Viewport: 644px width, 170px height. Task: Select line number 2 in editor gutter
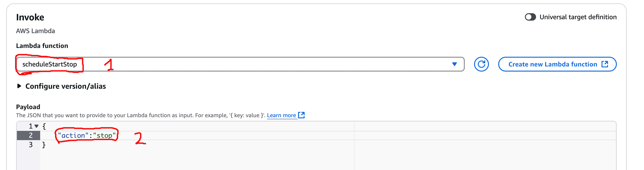tap(30, 135)
